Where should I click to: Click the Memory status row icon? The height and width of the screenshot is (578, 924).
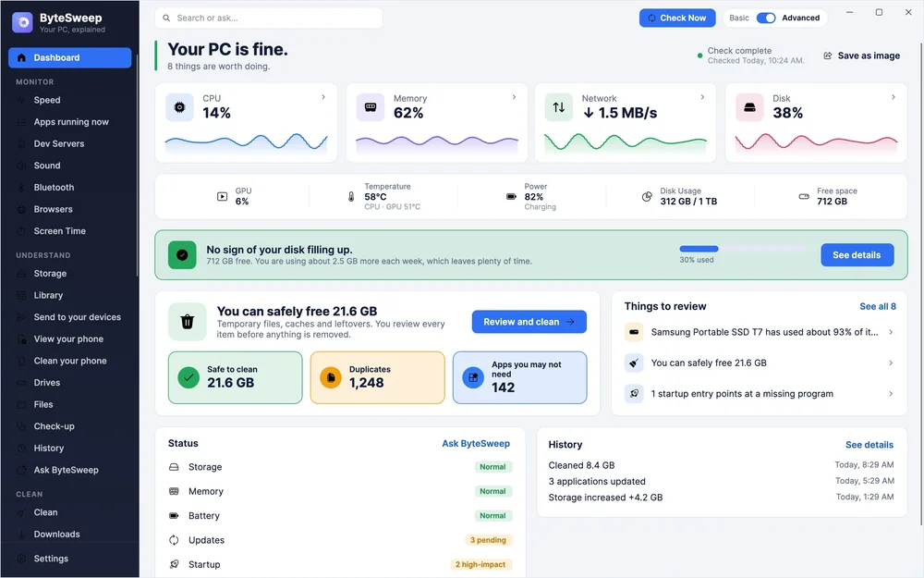pos(174,491)
